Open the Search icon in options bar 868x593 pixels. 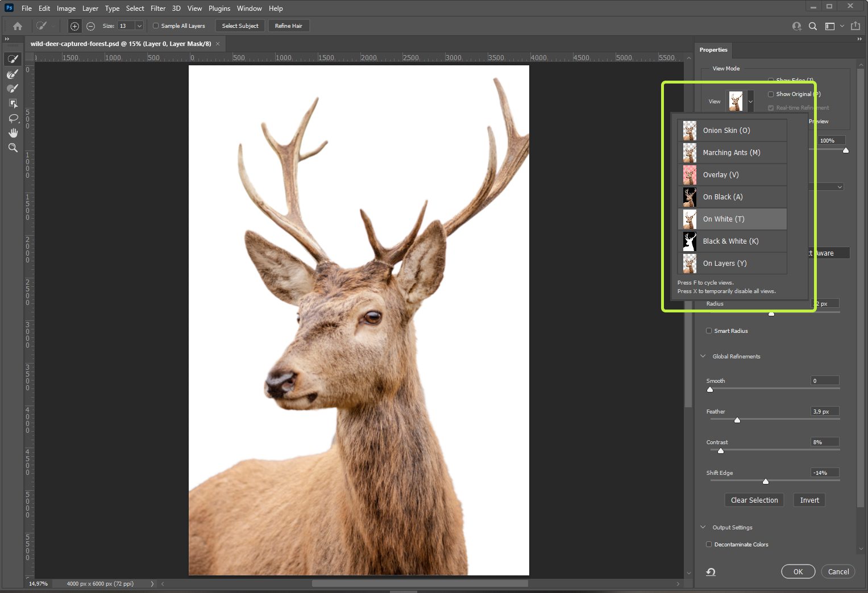[x=813, y=26]
